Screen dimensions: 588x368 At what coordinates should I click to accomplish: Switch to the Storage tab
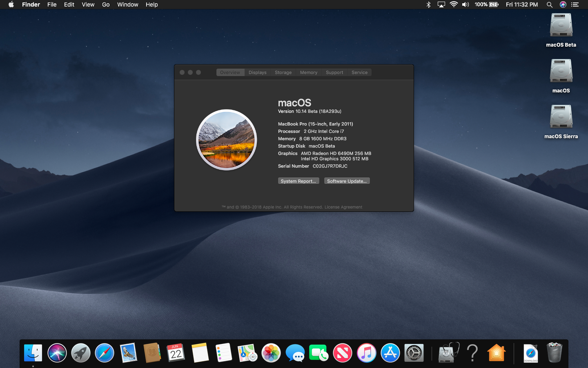pos(283,72)
